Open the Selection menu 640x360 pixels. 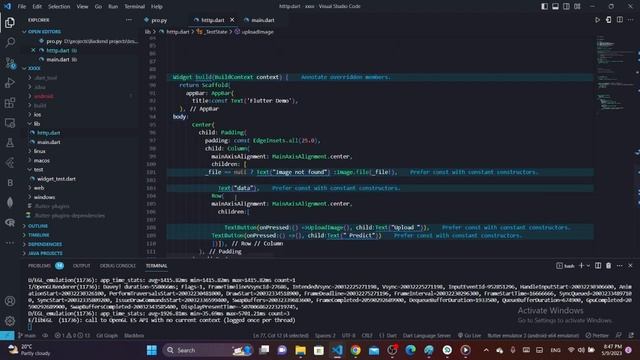pos(59,6)
